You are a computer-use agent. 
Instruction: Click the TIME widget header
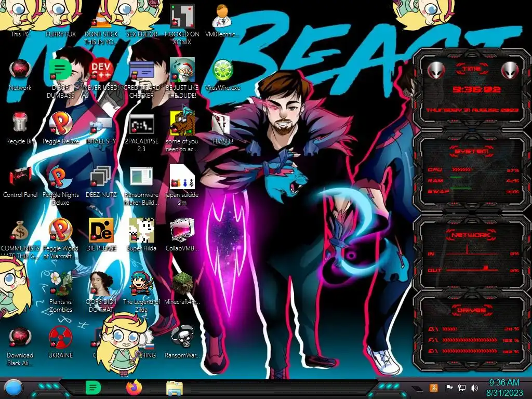[x=472, y=69]
